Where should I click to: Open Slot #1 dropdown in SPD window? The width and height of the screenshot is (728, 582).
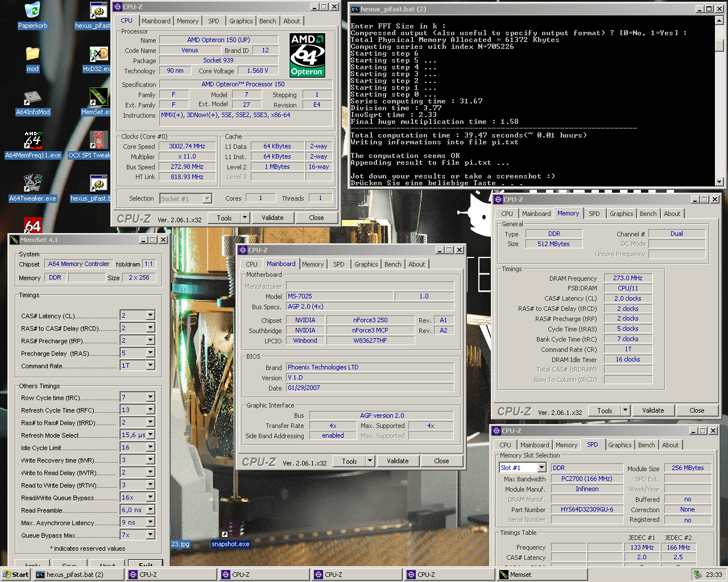[x=541, y=468]
